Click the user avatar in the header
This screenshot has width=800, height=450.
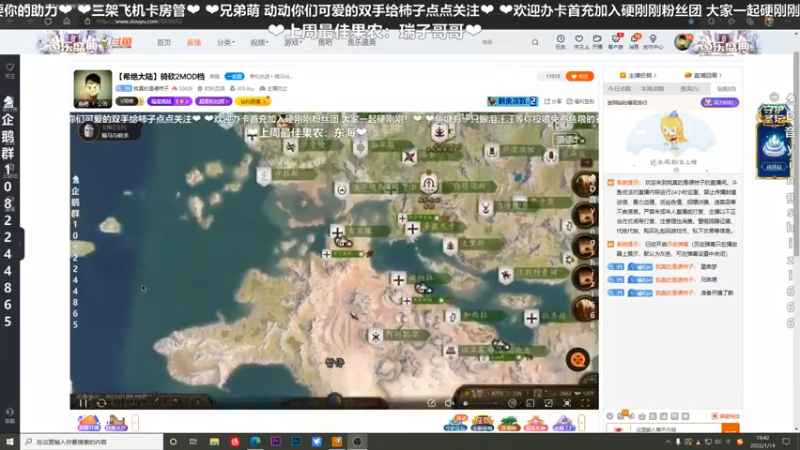pyautogui.click(x=682, y=42)
